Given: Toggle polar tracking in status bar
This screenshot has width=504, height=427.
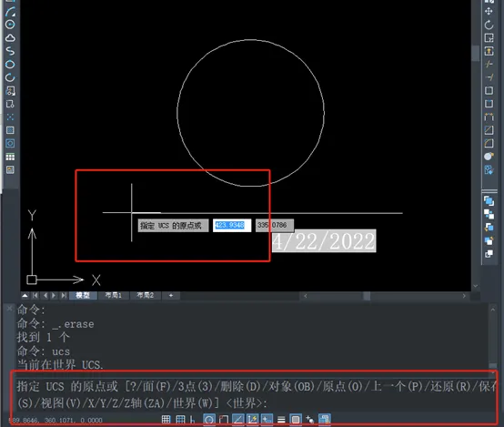Looking at the screenshot, I should [209, 420].
